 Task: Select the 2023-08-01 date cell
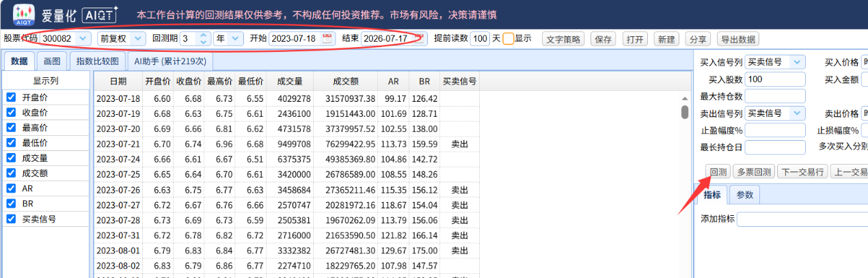[118, 251]
